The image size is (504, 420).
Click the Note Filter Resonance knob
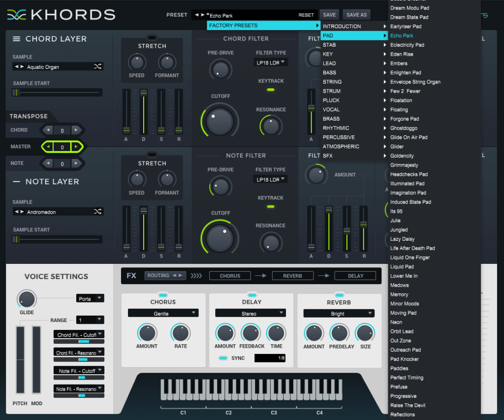271,243
